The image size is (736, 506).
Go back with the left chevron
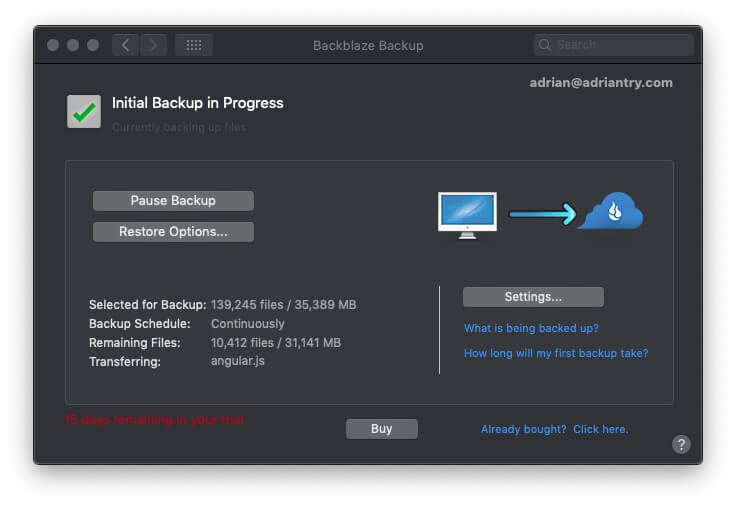pos(125,45)
